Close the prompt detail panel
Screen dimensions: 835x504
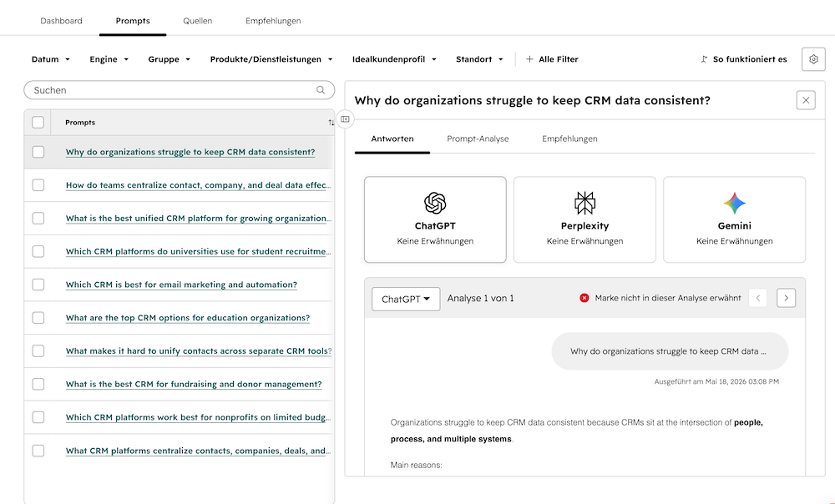806,100
